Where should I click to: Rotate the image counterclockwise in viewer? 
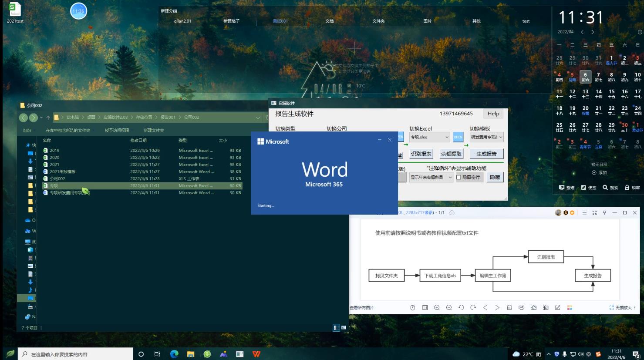pyautogui.click(x=461, y=308)
